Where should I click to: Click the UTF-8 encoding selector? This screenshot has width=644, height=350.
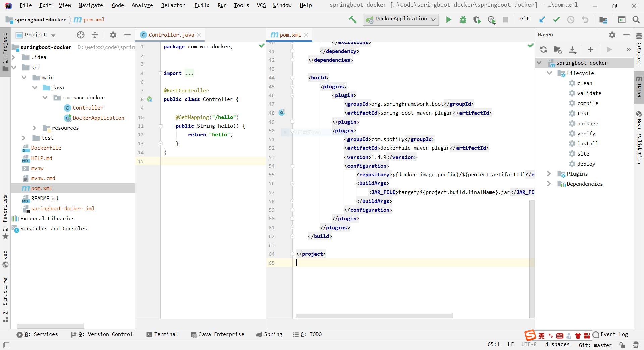529,344
